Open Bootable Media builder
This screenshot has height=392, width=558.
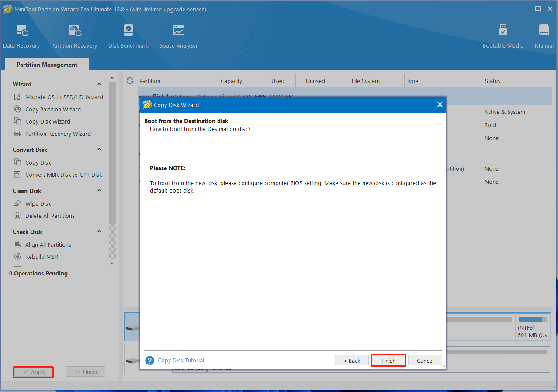503,36
